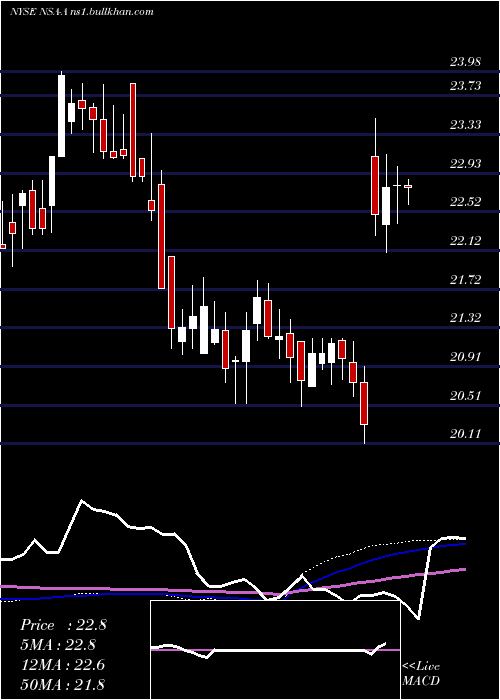Screen dimensions: 500x700
Task: Click the 23.73 price level label
Action: click(x=465, y=86)
